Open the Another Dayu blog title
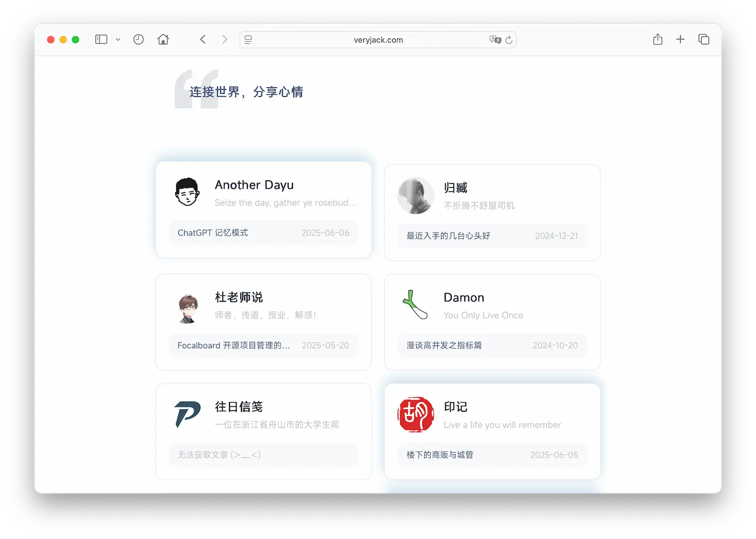This screenshot has height=539, width=756. pyautogui.click(x=254, y=185)
